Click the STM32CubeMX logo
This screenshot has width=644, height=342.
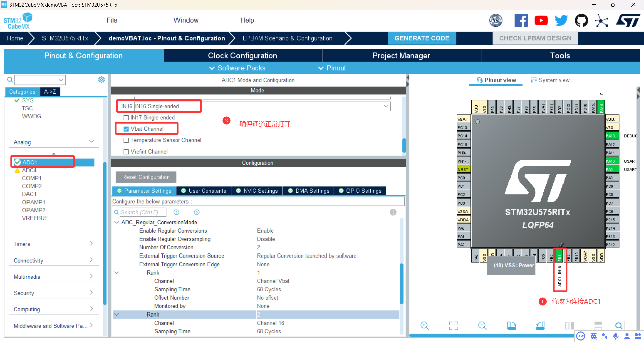(18, 21)
